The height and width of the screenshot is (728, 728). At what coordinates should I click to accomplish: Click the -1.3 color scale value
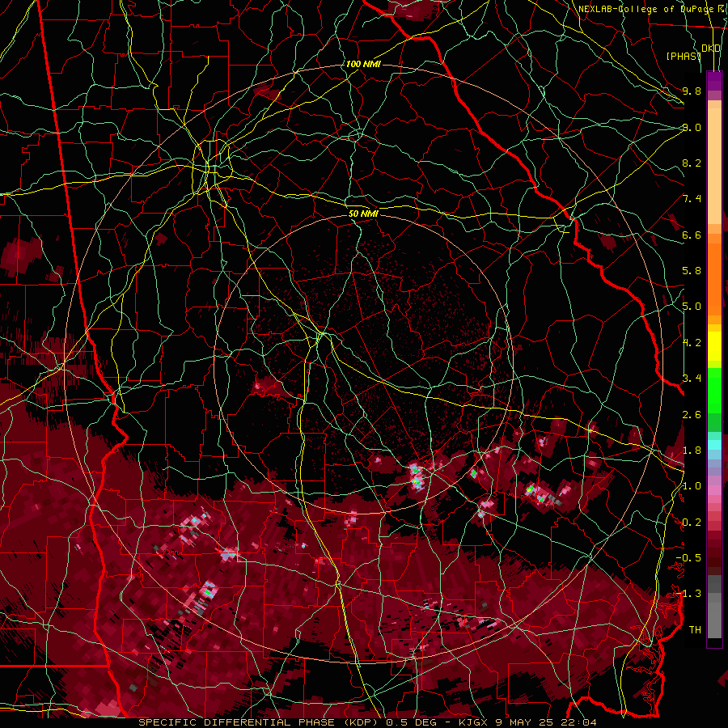[688, 594]
